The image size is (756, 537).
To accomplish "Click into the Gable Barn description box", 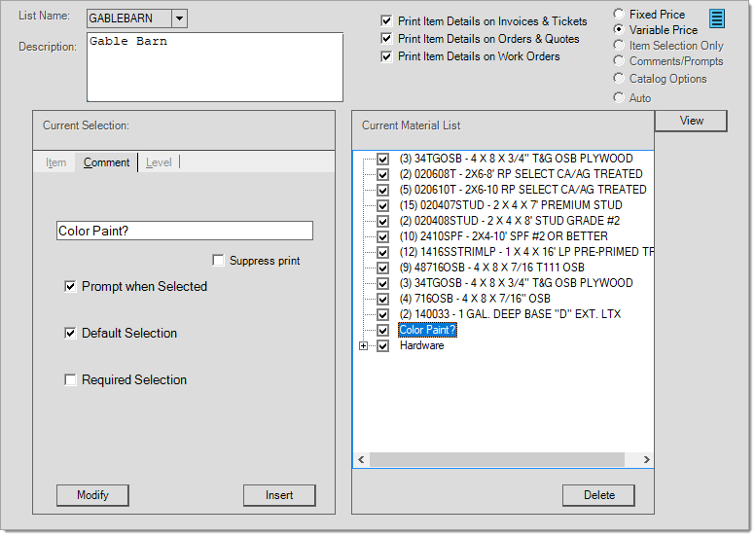I will pos(215,67).
